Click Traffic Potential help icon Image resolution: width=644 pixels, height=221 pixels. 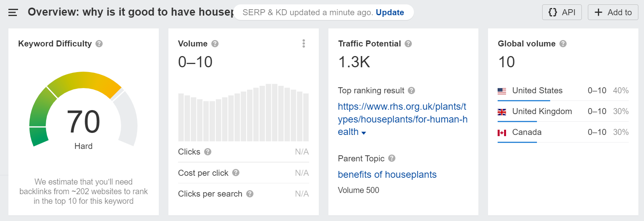click(x=408, y=44)
